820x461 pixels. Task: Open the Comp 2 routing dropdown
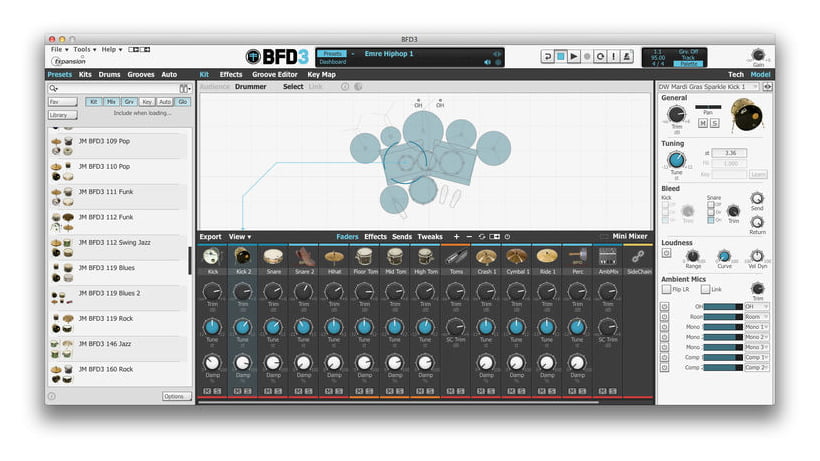point(756,367)
